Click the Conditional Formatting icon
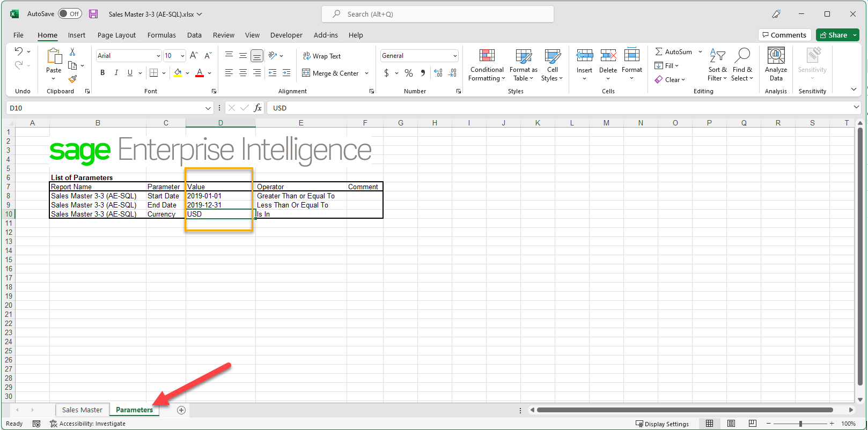868x430 pixels. click(x=487, y=56)
